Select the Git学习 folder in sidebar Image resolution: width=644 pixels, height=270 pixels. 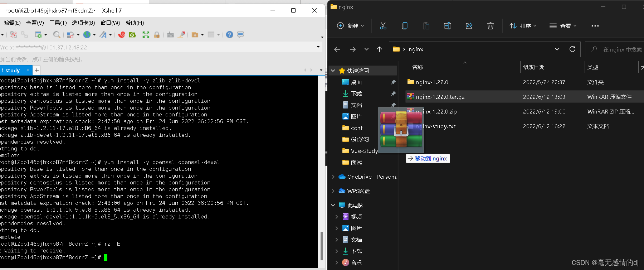pos(360,139)
